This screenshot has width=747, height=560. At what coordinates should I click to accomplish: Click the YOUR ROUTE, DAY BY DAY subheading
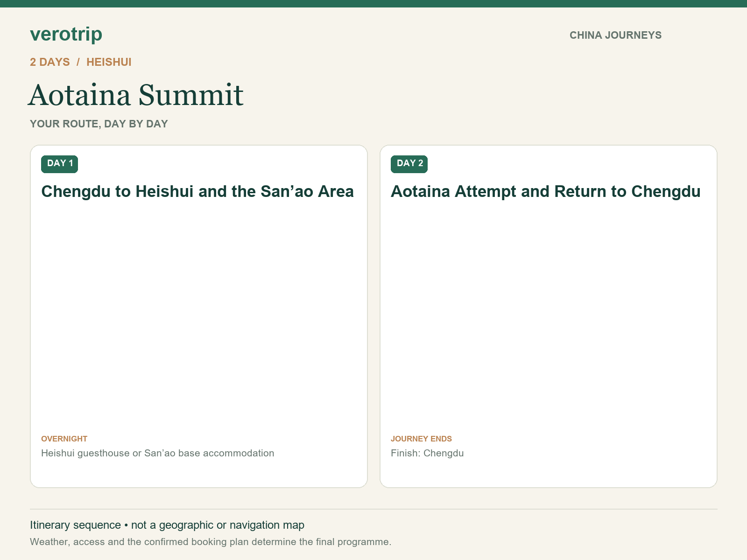(x=99, y=124)
